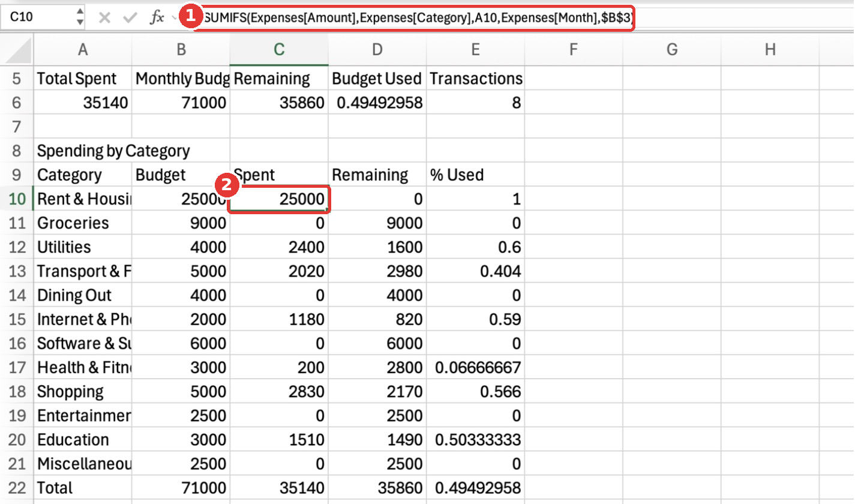Open the Name Box dropdown arrows
This screenshot has height=504, width=855.
(80, 17)
